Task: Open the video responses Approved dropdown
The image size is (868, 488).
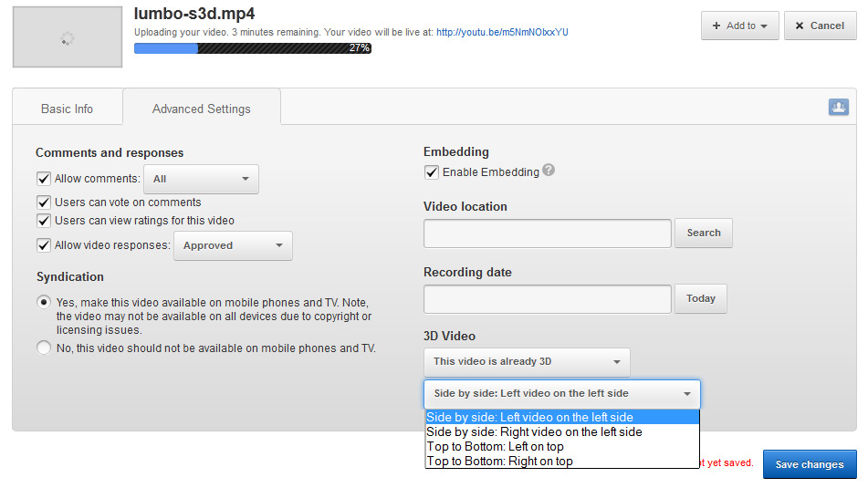Action: pos(233,245)
